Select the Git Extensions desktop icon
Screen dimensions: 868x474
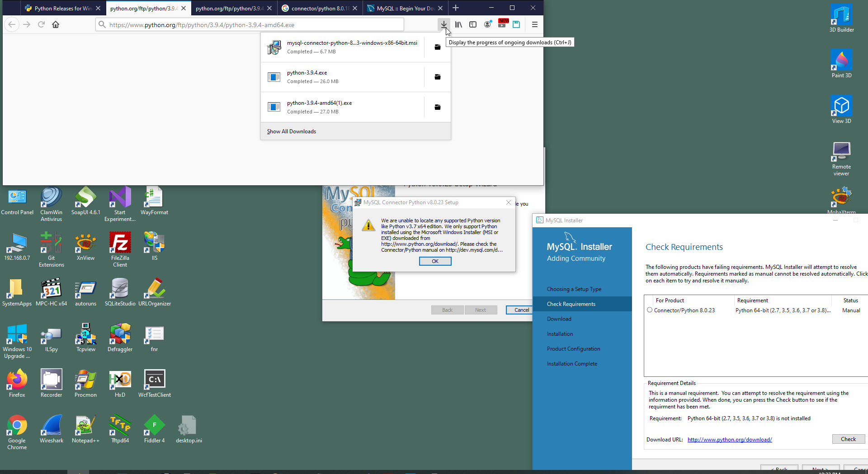[x=52, y=249]
